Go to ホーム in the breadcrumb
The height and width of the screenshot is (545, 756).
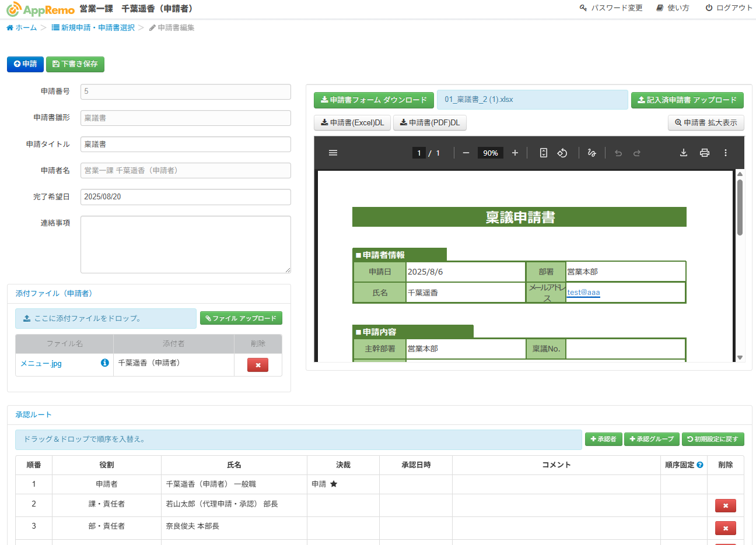(22, 27)
